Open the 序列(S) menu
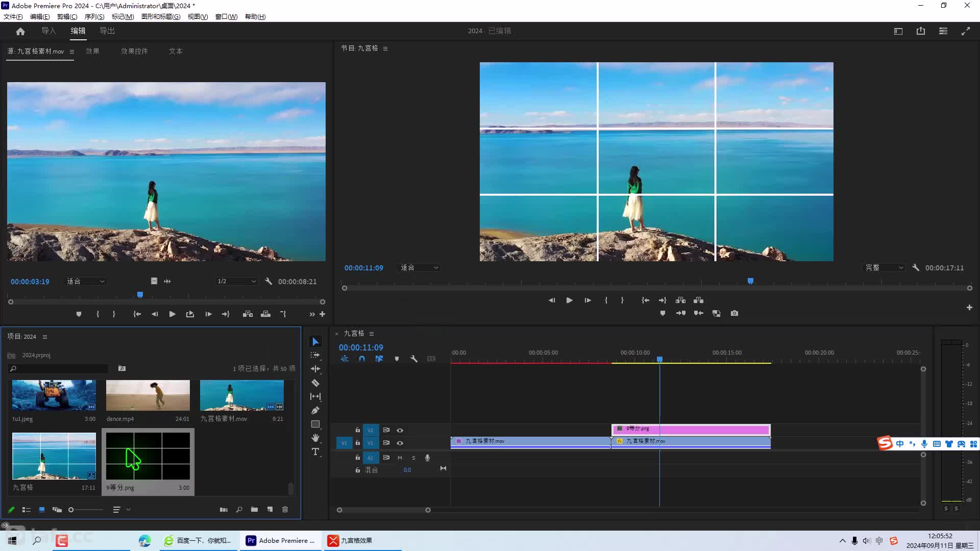 [x=94, y=16]
